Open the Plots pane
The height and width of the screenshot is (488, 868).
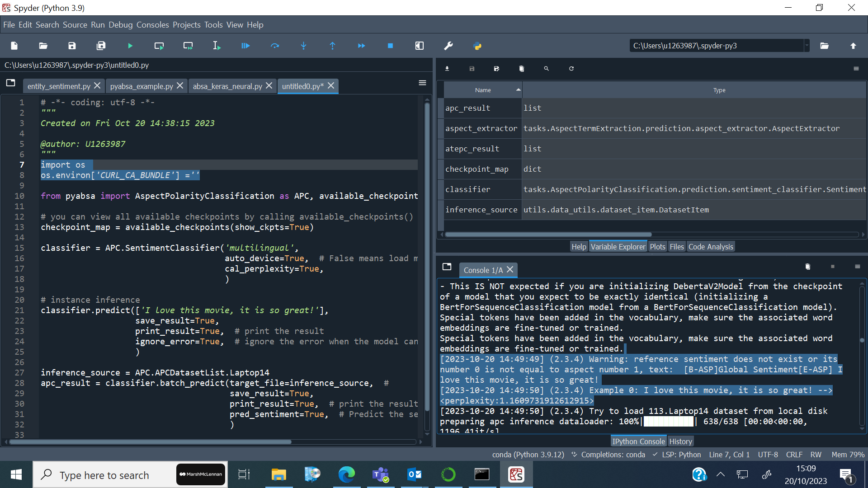click(x=657, y=246)
